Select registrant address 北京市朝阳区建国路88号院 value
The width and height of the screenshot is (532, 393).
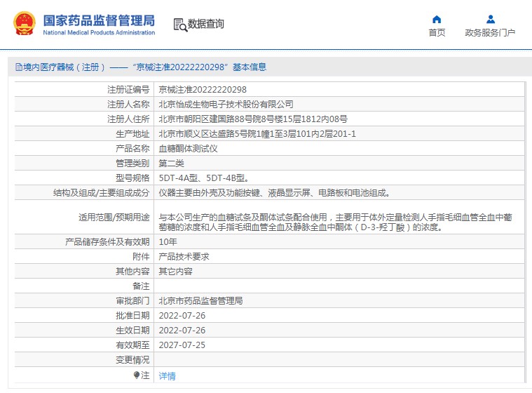tap(253, 119)
